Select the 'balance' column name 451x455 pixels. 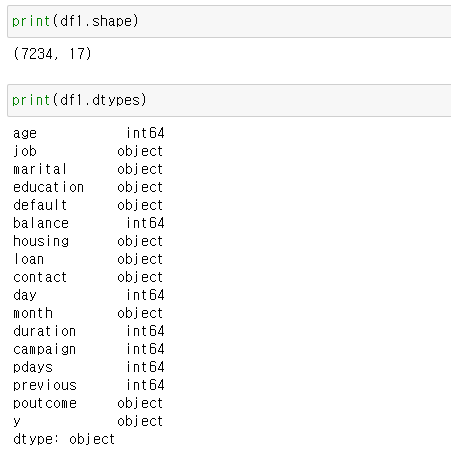[x=41, y=223]
